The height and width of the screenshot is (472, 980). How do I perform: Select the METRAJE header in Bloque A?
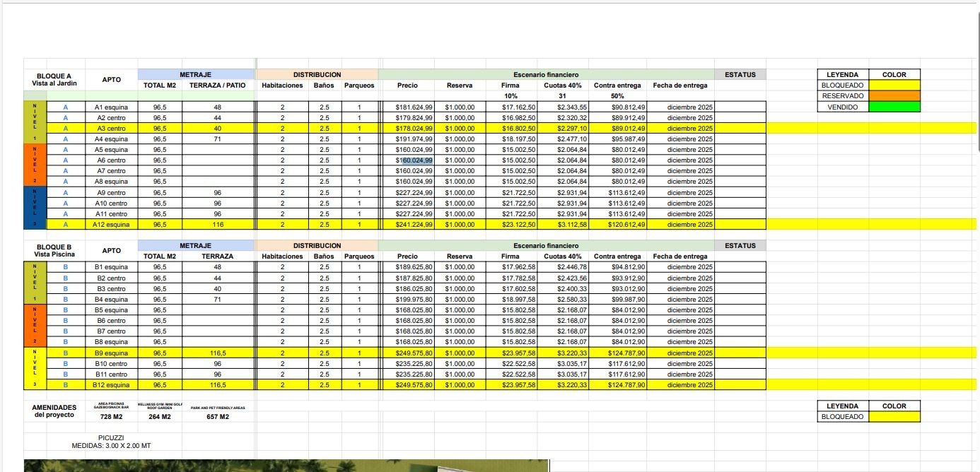pyautogui.click(x=195, y=74)
